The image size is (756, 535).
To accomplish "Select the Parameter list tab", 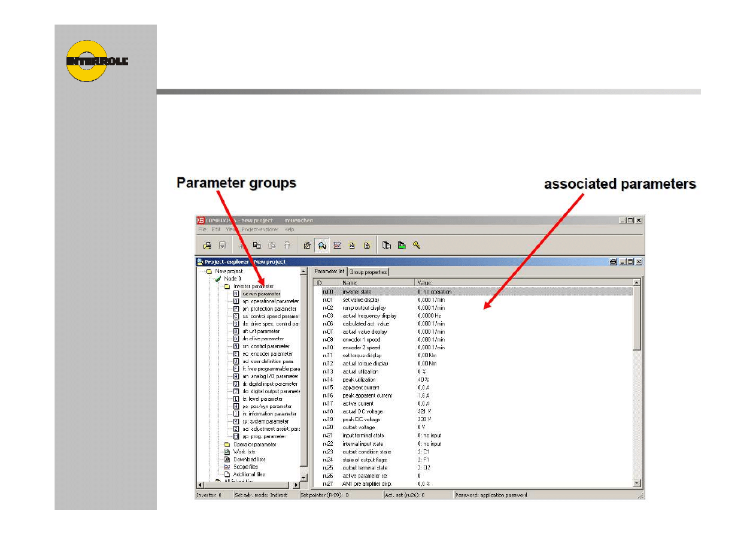I will (330, 272).
